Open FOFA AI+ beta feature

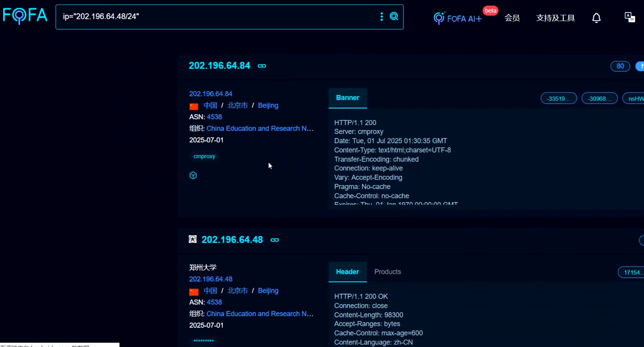point(458,18)
